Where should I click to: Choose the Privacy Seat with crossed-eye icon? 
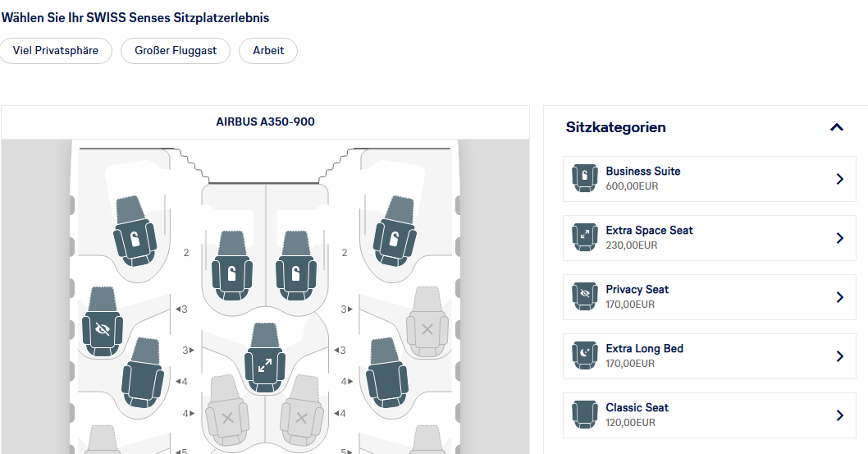coord(103,322)
